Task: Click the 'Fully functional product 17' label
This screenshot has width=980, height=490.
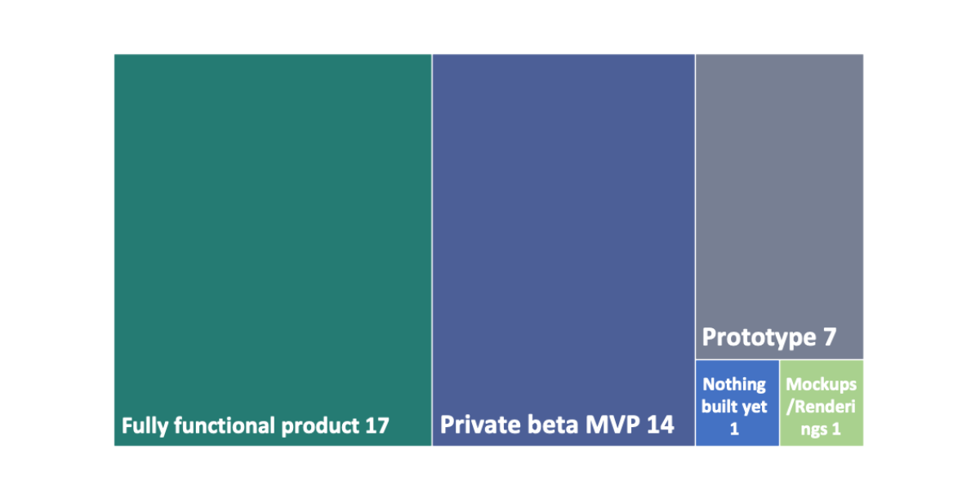Action: pyautogui.click(x=256, y=425)
